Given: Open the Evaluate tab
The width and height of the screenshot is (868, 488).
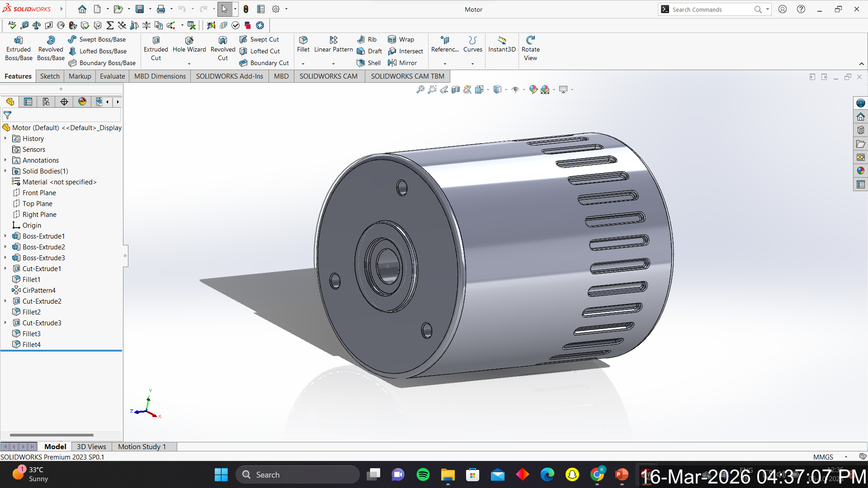Looking at the screenshot, I should coord(112,76).
